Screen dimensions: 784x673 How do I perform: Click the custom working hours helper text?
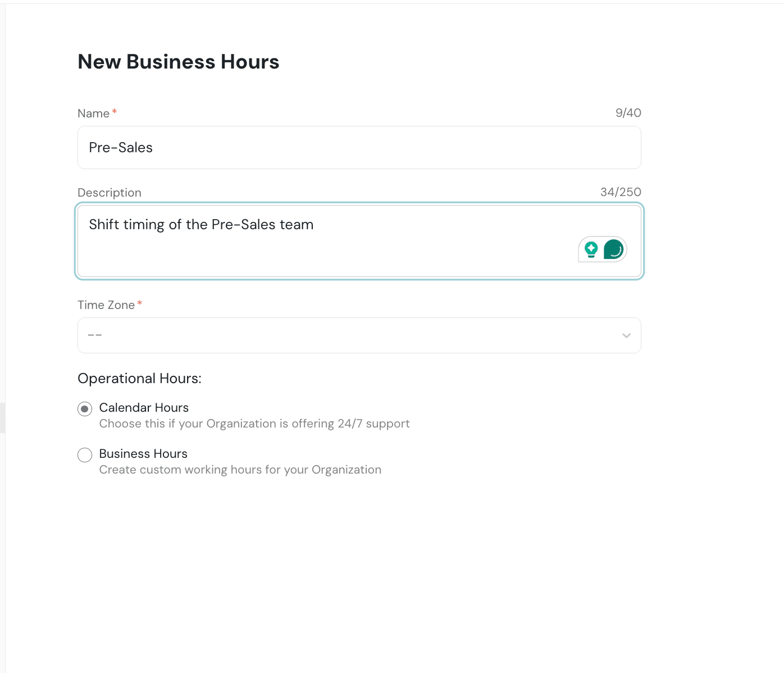point(240,470)
